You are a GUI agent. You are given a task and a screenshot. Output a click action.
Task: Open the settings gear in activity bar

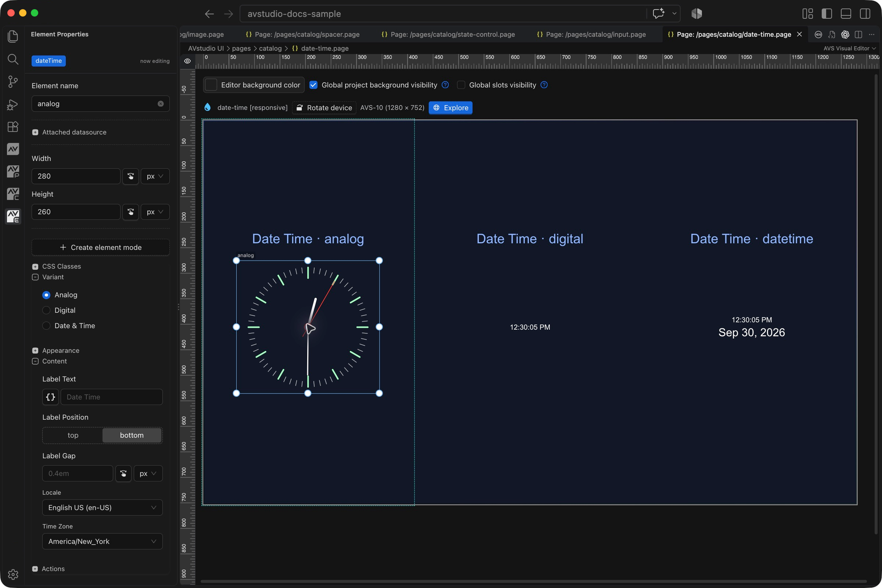click(x=13, y=574)
